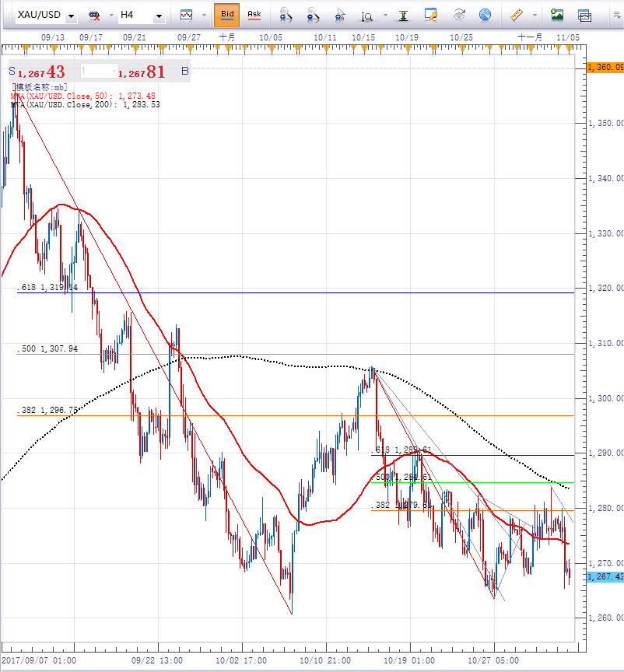Toggle the Bid price display
Image resolution: width=624 pixels, height=672 pixels.
pos(226,15)
